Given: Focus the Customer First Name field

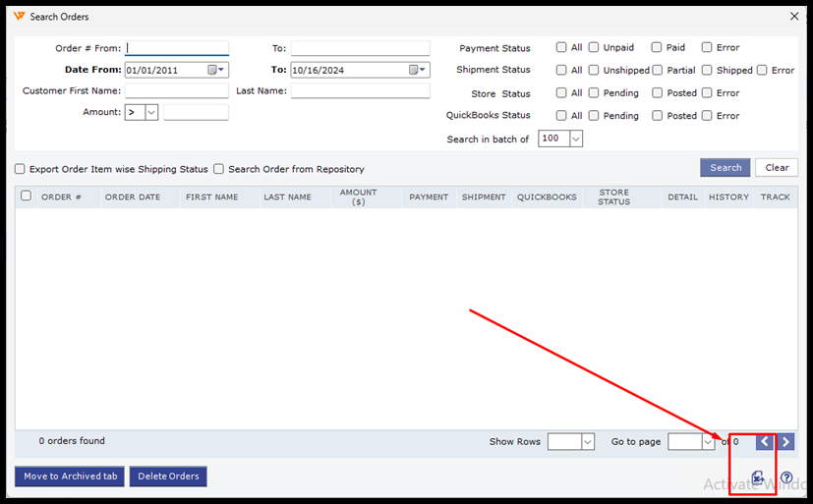Looking at the screenshot, I should [177, 91].
